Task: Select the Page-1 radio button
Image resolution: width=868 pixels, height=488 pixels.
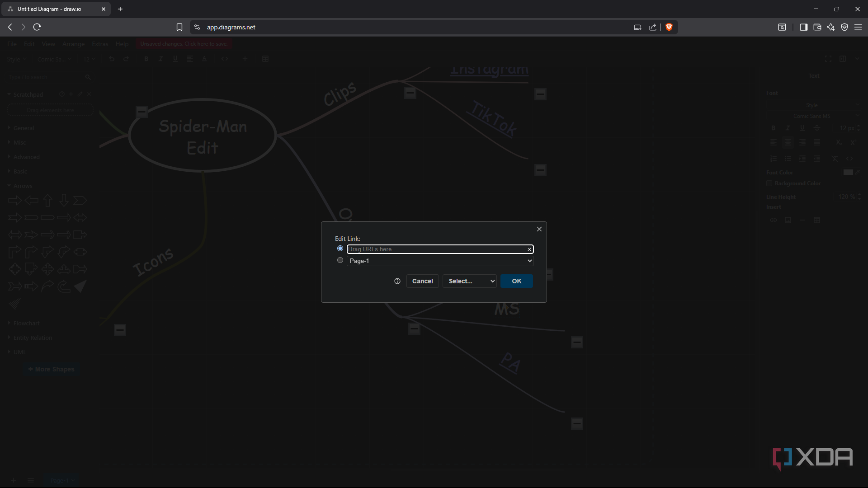Action: (340, 260)
